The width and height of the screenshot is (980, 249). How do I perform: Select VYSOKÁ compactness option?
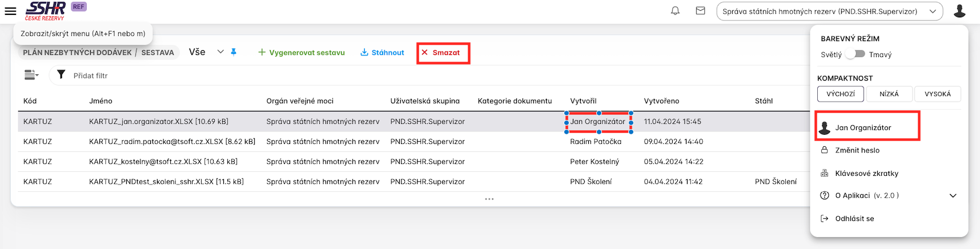938,94
